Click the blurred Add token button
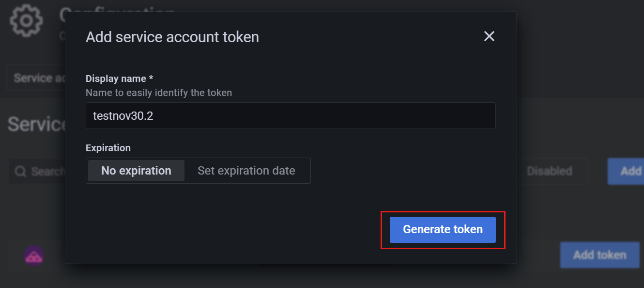Screen dimensions: 644x288 (x=599, y=255)
